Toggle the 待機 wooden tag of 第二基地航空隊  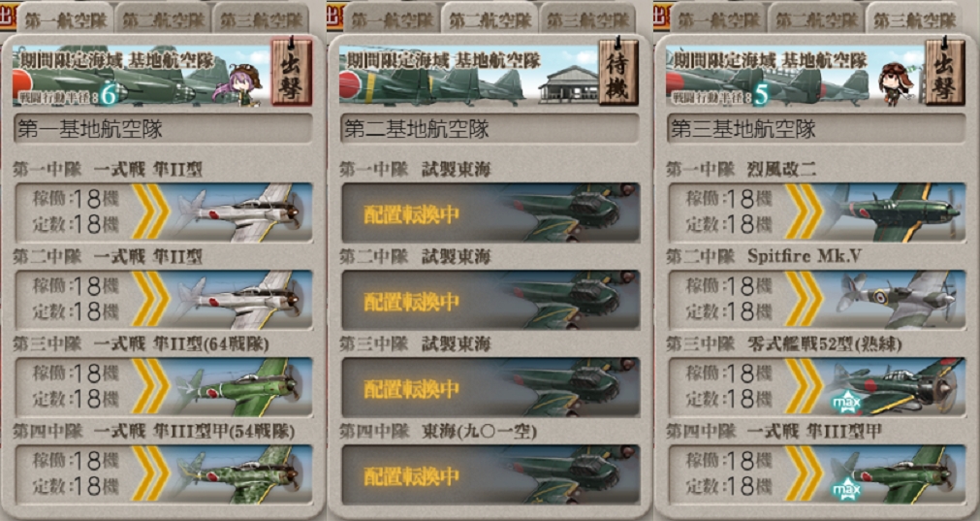[x=618, y=70]
